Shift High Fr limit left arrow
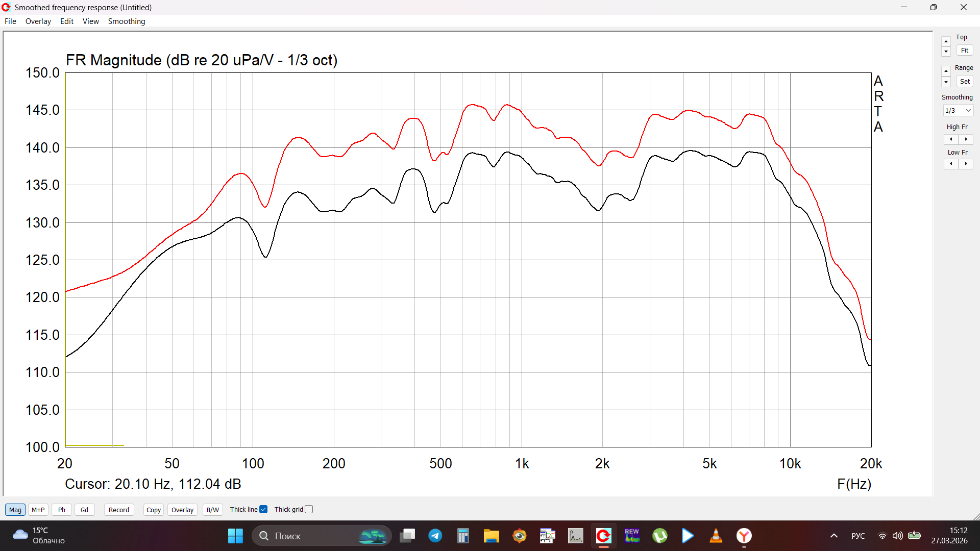This screenshot has width=980, height=551. click(951, 139)
